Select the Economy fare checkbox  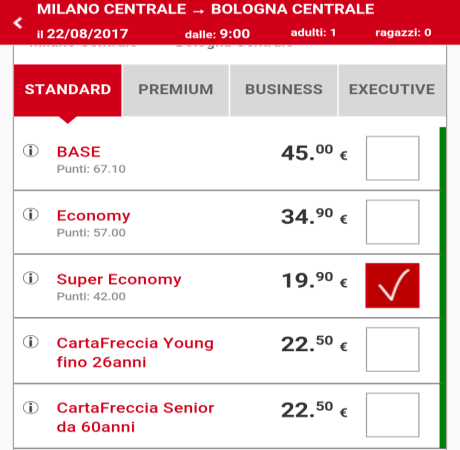tap(392, 222)
